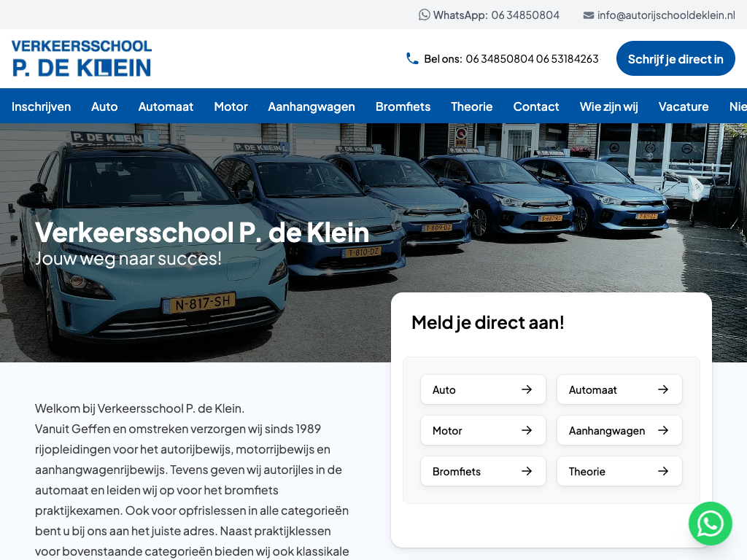Click the floating green WhatsApp chat icon
The width and height of the screenshot is (747, 560).
710,524
